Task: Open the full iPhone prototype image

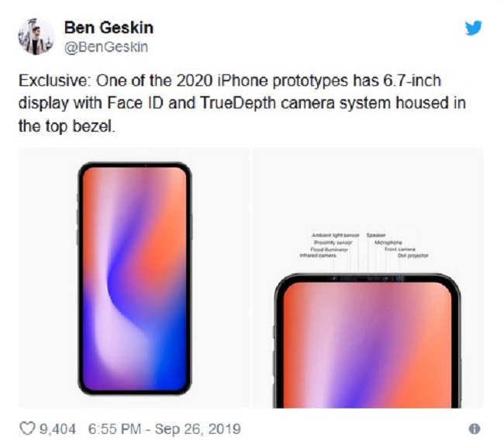Action: [134, 278]
